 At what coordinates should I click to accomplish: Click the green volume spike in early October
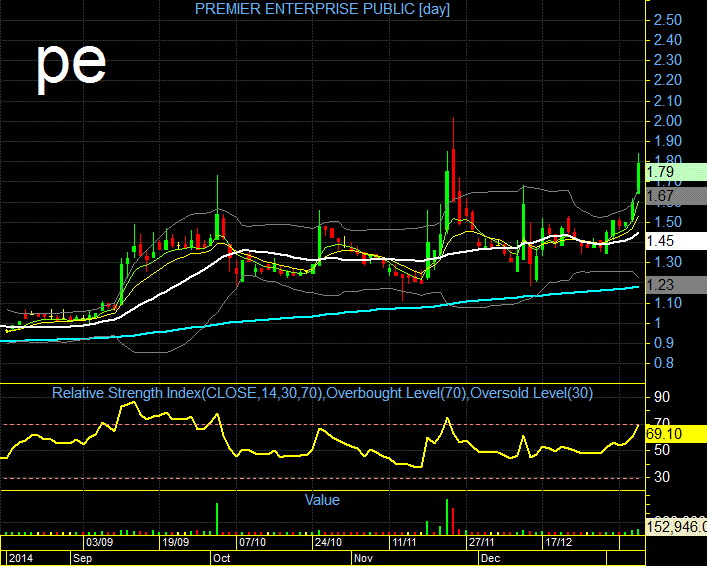pos(217,519)
